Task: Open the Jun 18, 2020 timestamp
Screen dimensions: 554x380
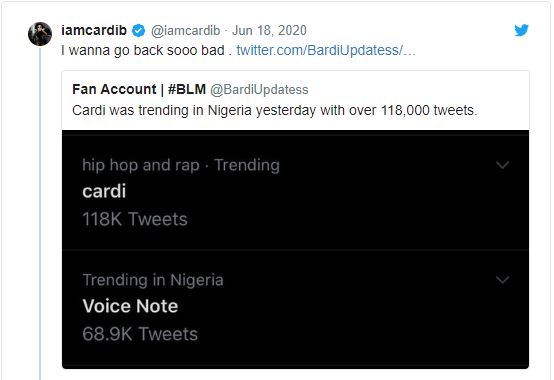Action: click(x=269, y=31)
